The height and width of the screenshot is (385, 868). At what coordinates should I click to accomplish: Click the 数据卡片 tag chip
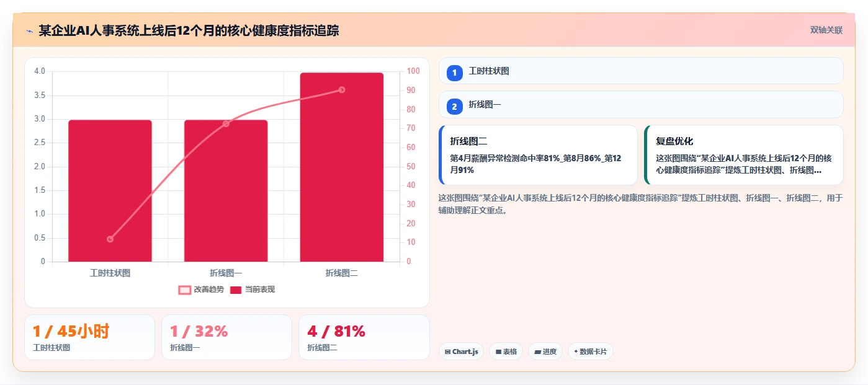[x=590, y=352]
